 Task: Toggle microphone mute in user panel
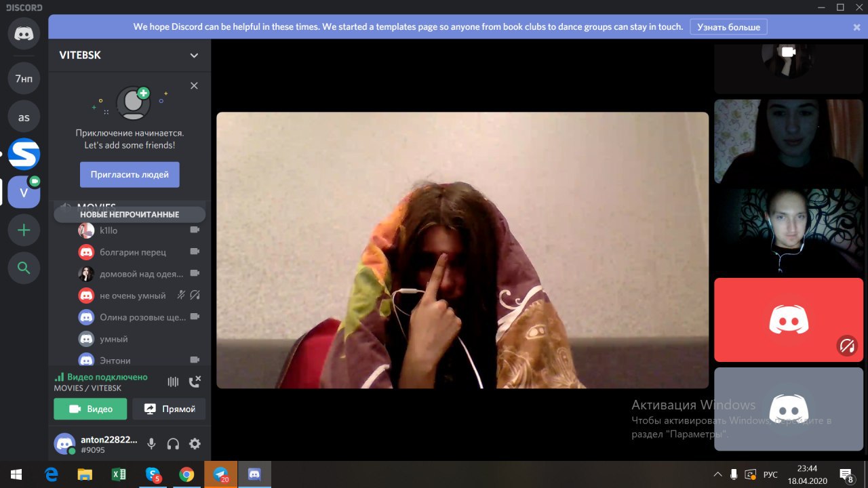[x=151, y=444]
